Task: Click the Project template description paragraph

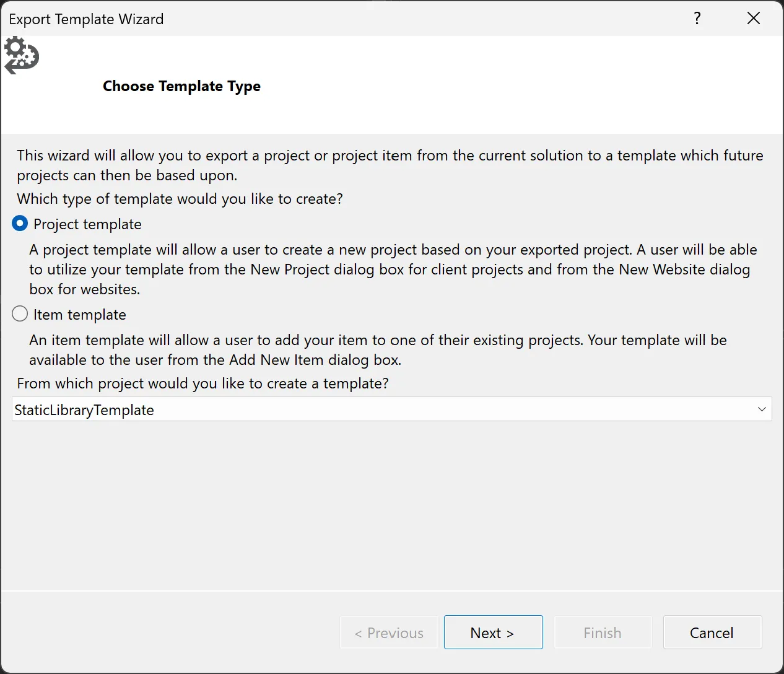Action: (393, 269)
